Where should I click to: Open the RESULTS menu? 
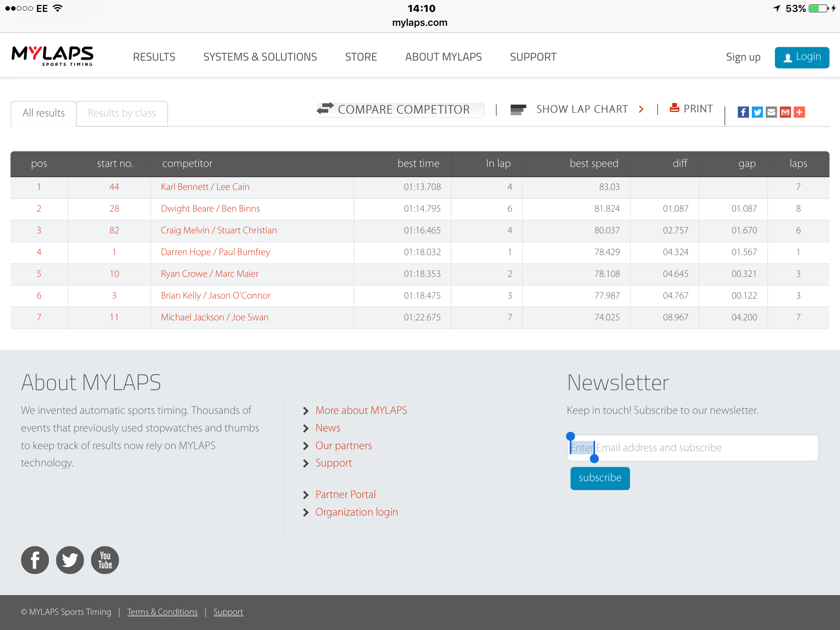154,57
